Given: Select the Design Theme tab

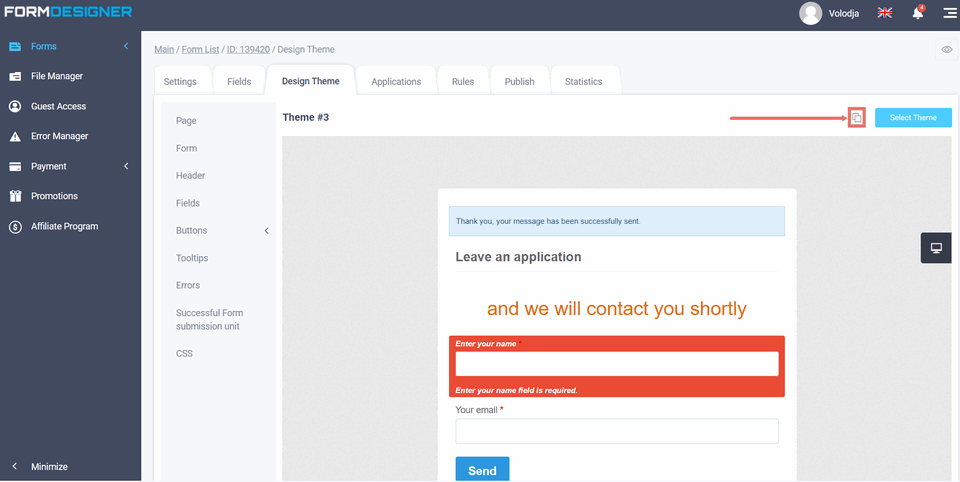Looking at the screenshot, I should point(310,81).
